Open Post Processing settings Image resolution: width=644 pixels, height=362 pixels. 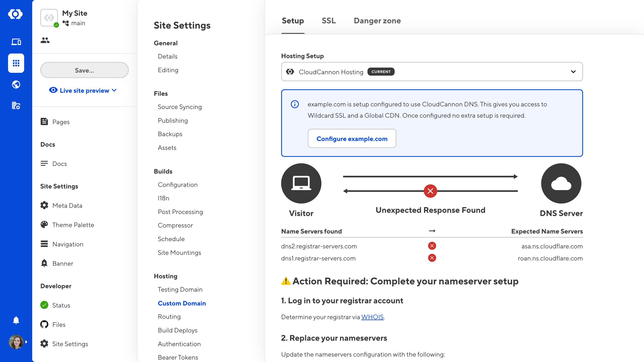click(x=180, y=212)
